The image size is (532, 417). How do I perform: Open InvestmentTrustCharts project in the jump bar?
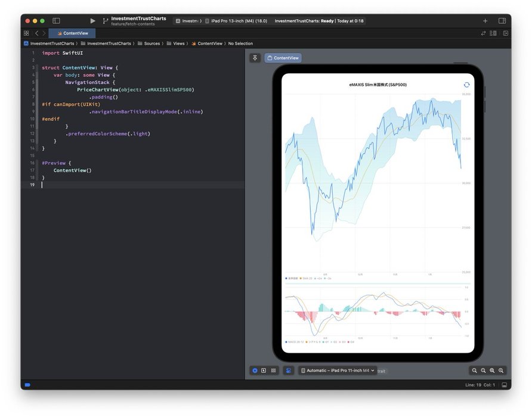pyautogui.click(x=49, y=43)
